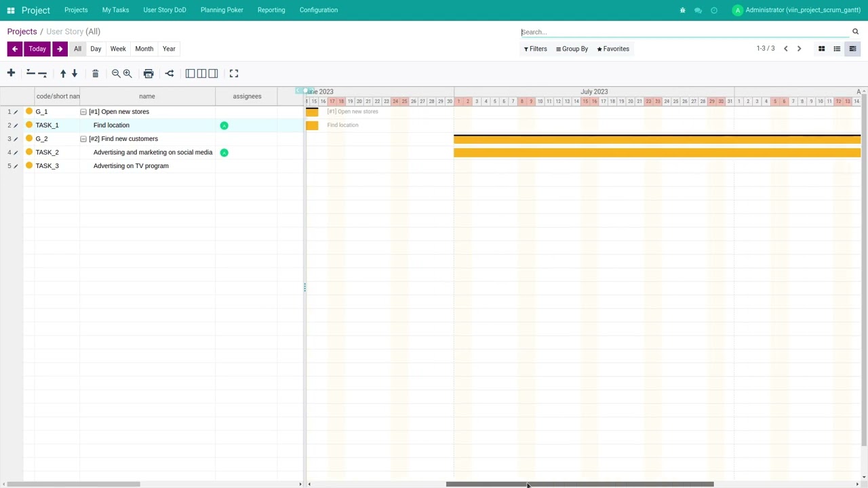Focus the Search input field

pyautogui.click(x=684, y=32)
